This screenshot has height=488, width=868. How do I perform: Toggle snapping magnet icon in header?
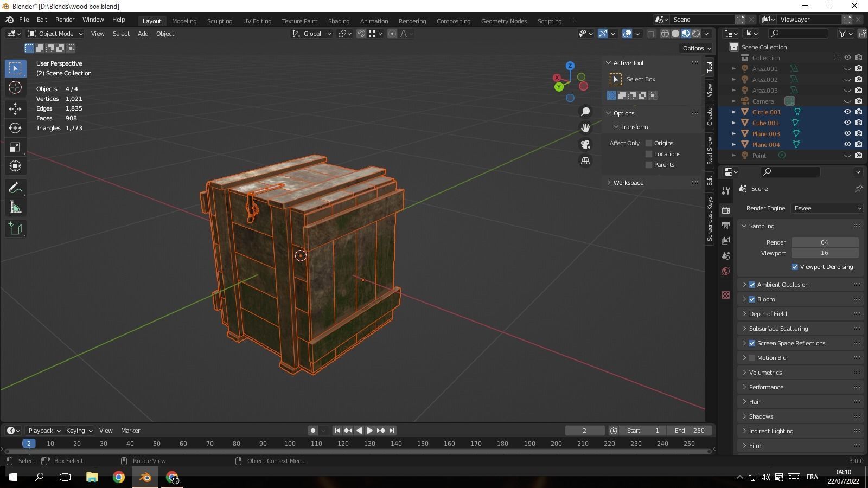[x=361, y=34]
